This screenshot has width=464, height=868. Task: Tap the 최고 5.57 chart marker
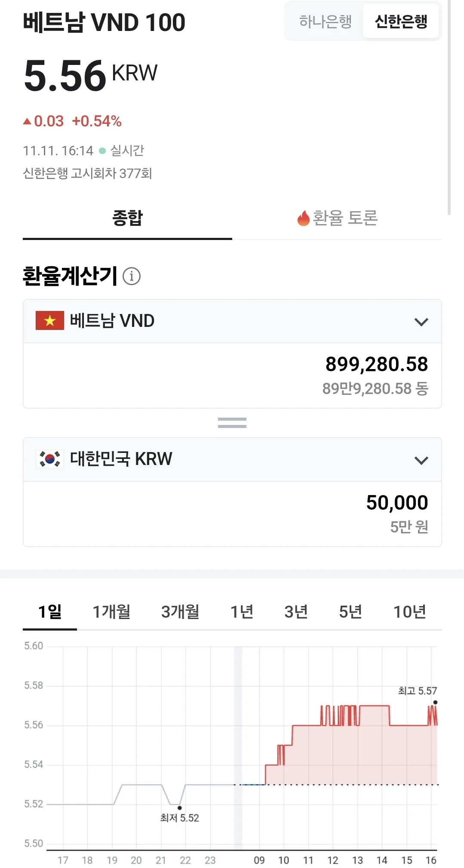435,702
